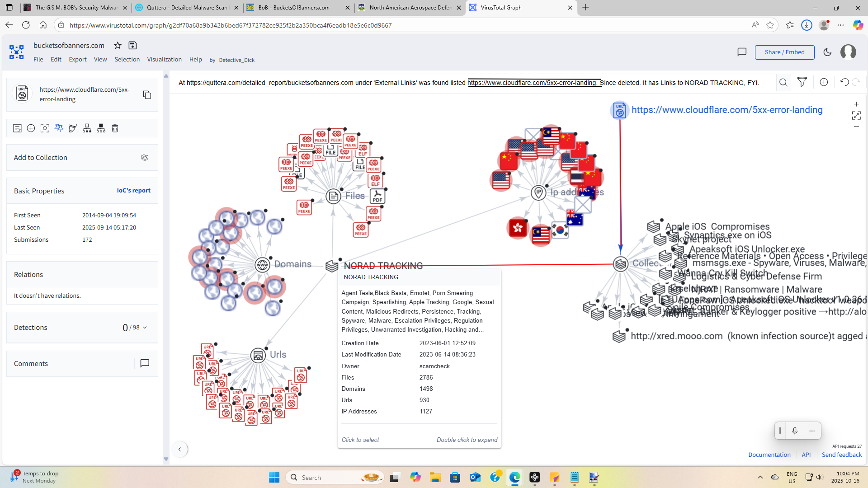Open the File menu
Image resolution: width=868 pixels, height=488 pixels.
[38, 60]
